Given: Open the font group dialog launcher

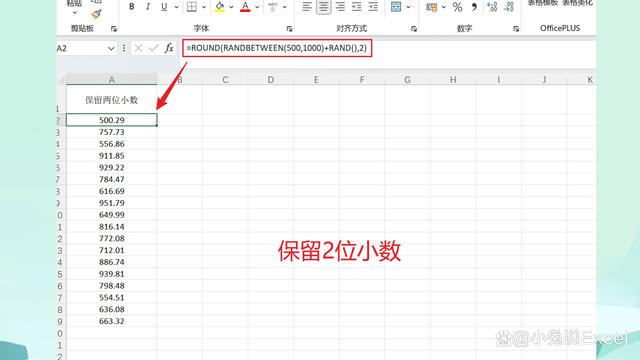Looking at the screenshot, I should tap(289, 29).
